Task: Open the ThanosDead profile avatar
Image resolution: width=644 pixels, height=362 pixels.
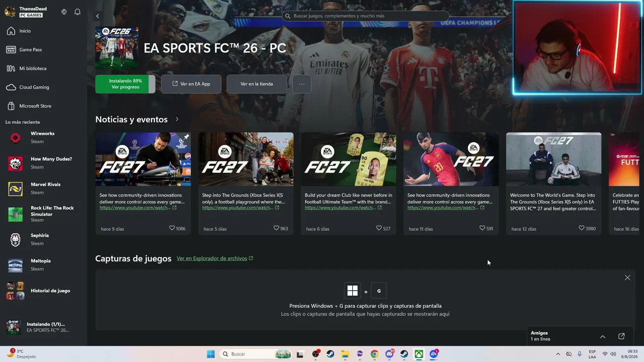Action: [10, 12]
